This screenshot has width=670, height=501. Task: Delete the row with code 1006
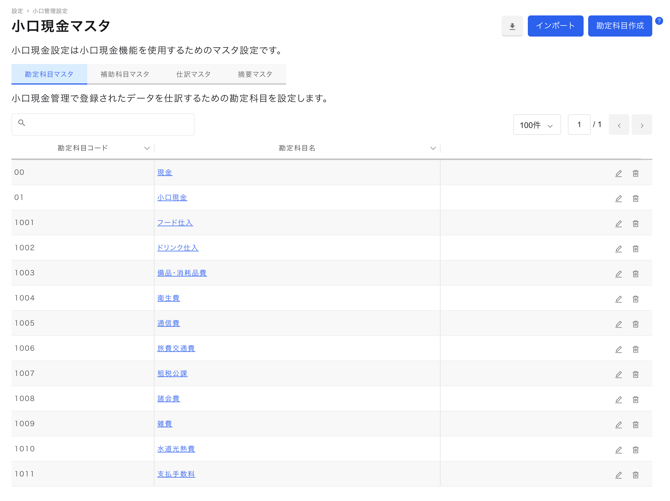click(635, 350)
